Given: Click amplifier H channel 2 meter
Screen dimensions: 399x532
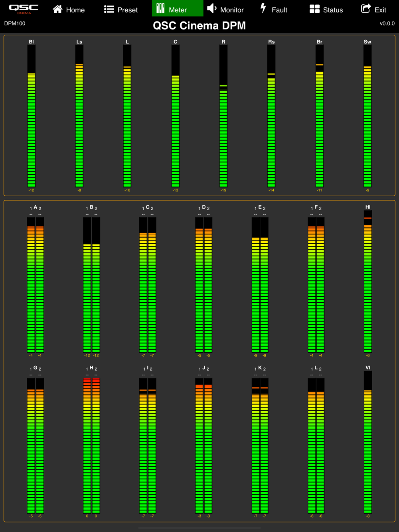Looking at the screenshot, I should [96, 445].
